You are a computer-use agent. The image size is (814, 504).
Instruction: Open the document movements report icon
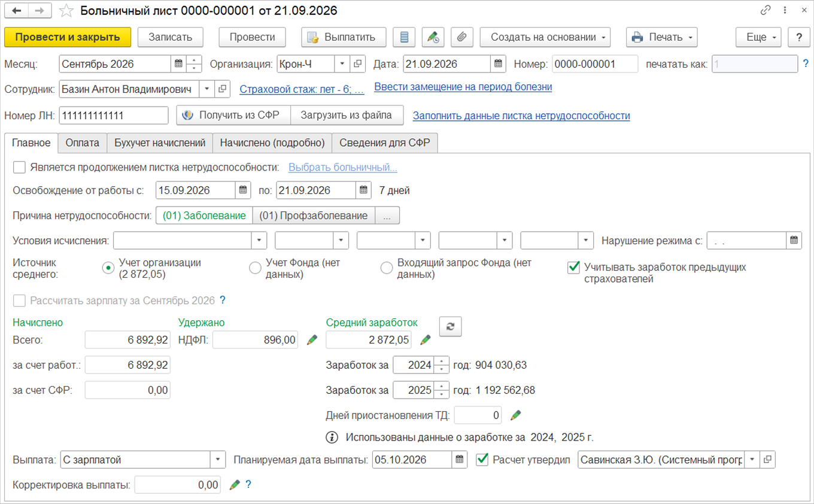[x=404, y=37]
